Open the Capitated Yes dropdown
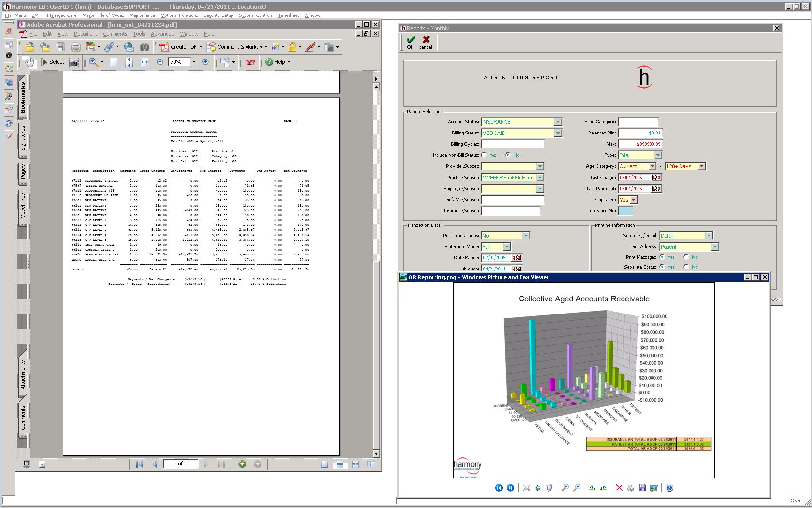Image resolution: width=812 pixels, height=508 pixels. (634, 200)
